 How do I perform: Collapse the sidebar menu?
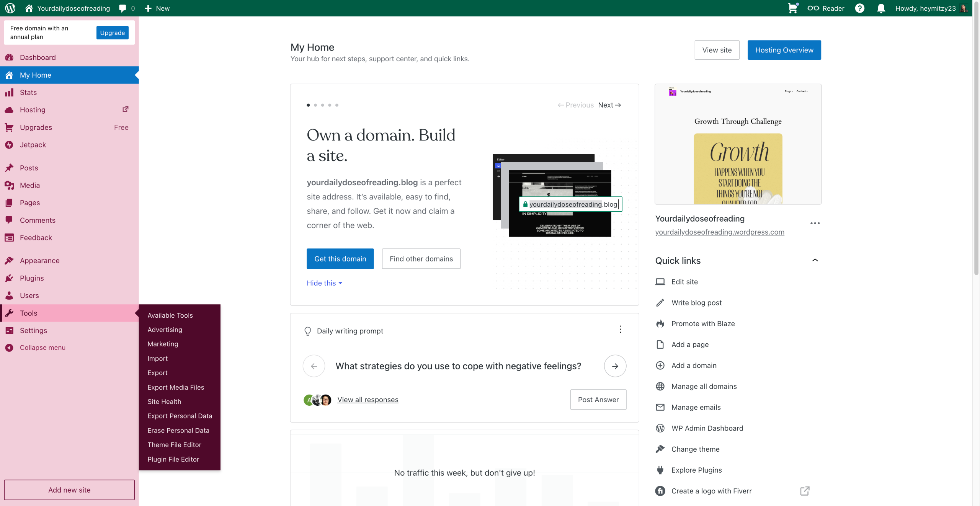point(42,348)
